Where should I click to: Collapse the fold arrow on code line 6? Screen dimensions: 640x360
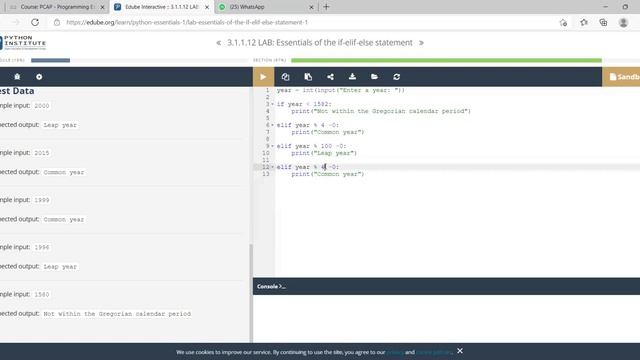pos(273,125)
